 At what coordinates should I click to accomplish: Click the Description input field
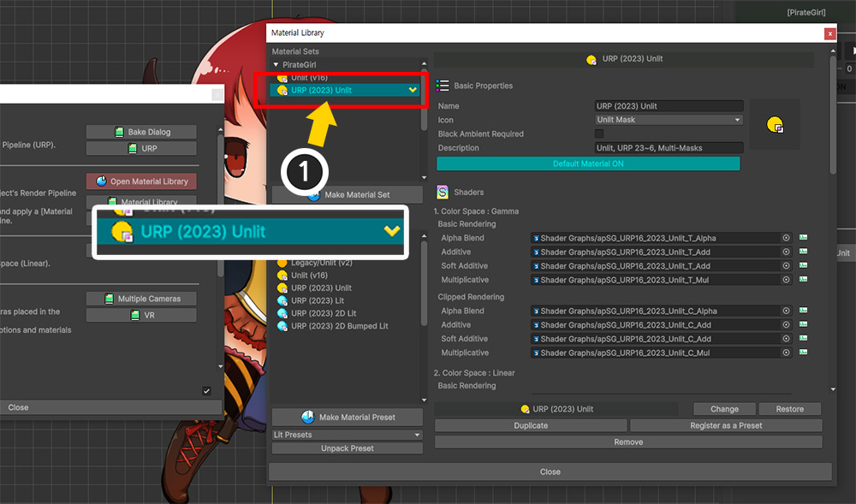669,148
